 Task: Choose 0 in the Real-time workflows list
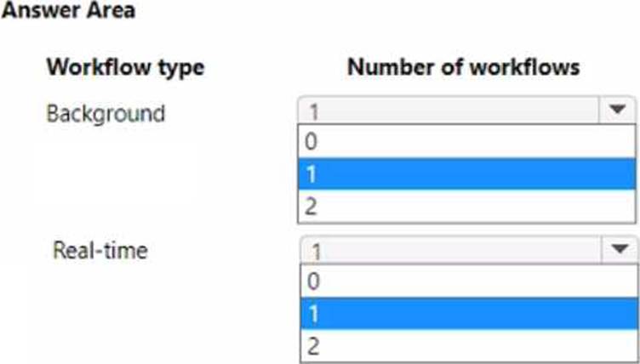(x=466, y=282)
